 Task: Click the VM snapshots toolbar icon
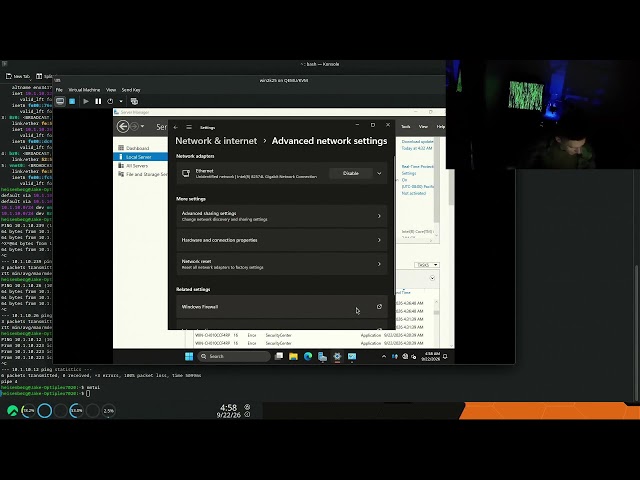(x=134, y=101)
